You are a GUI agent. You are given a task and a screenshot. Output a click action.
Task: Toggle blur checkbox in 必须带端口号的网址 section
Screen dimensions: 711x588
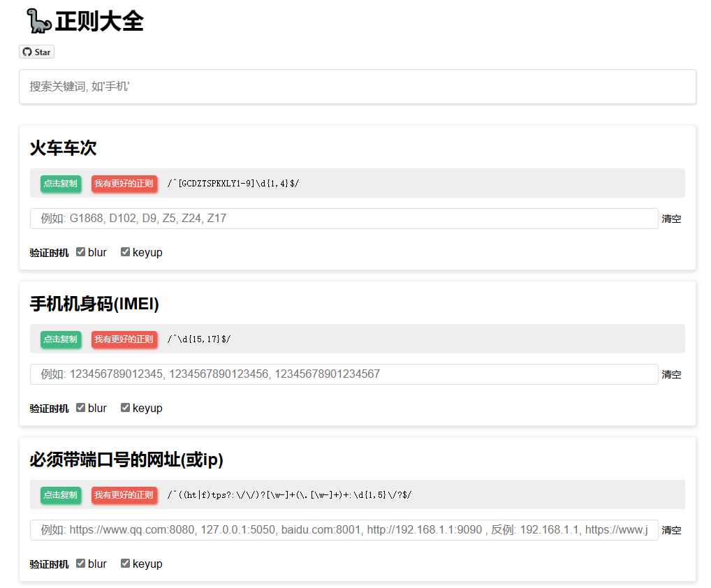tap(81, 564)
